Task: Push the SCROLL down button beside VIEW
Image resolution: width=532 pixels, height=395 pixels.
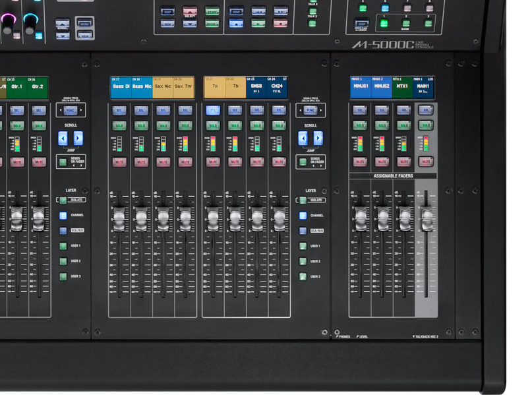Action: (63, 34)
